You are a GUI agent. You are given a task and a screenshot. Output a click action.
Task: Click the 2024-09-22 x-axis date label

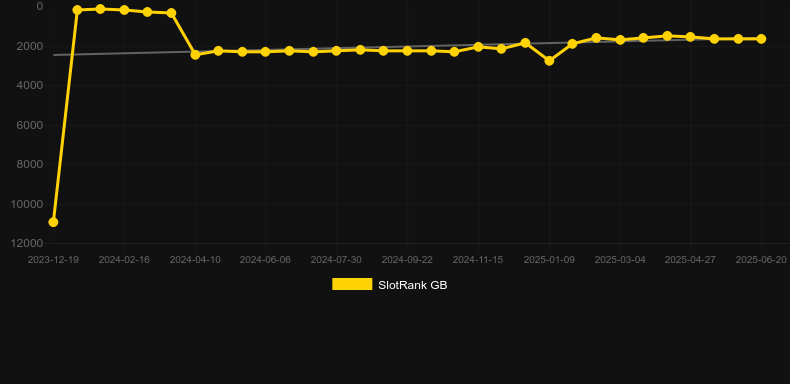407,260
